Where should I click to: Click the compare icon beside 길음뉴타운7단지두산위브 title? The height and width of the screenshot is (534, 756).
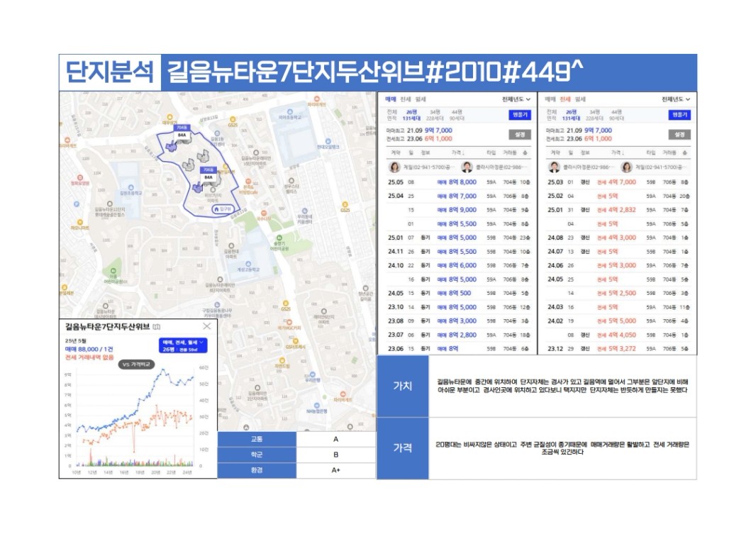[x=157, y=327]
